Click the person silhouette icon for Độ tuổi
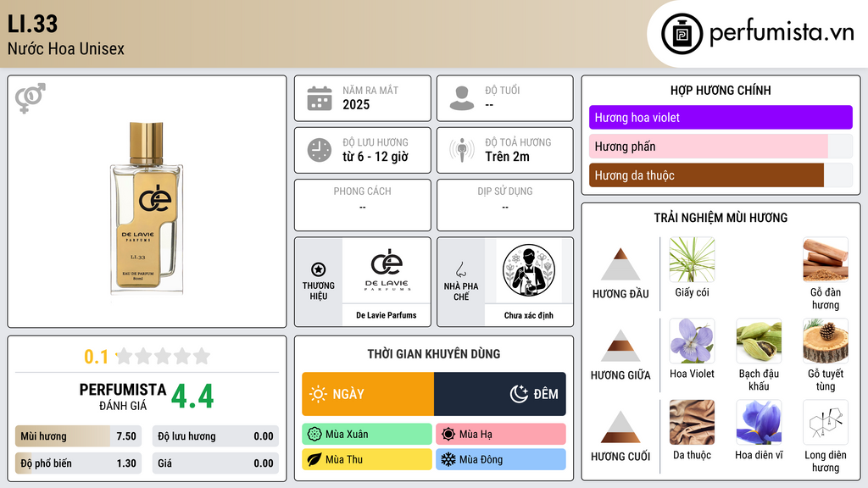The height and width of the screenshot is (488, 868). [x=462, y=98]
